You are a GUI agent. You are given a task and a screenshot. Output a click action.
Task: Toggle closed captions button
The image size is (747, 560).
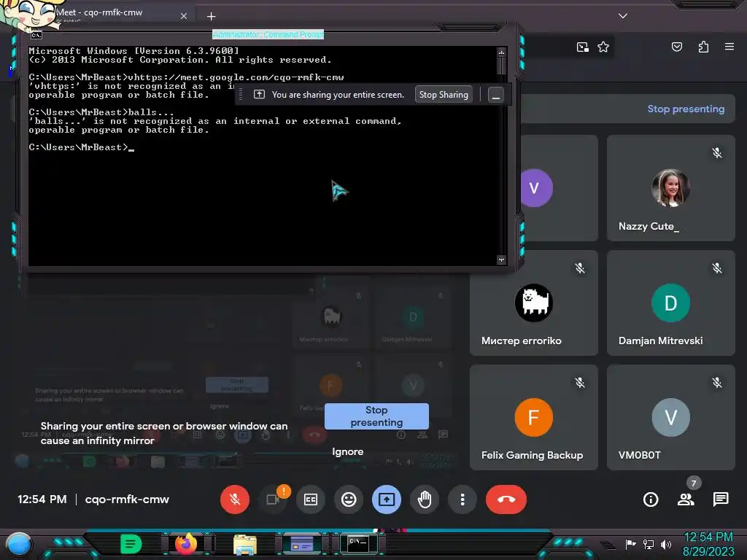(x=311, y=499)
